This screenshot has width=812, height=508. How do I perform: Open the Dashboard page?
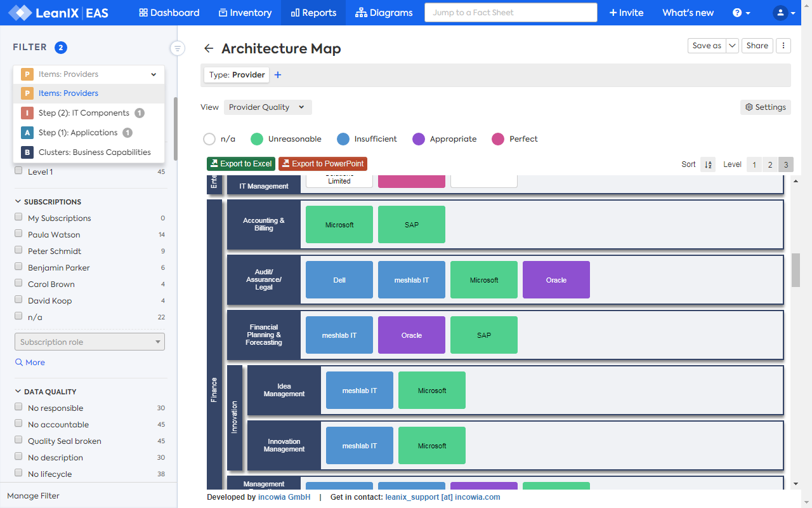pos(169,13)
